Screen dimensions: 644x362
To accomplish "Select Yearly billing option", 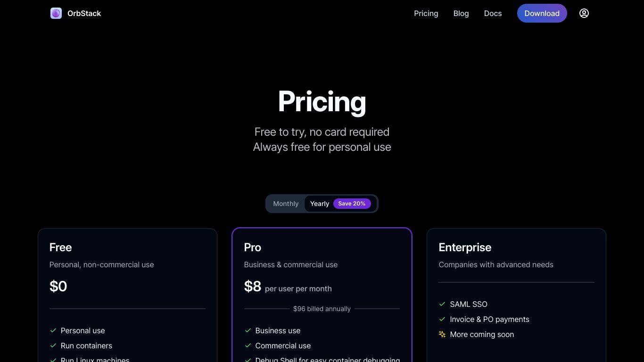I will (x=320, y=204).
